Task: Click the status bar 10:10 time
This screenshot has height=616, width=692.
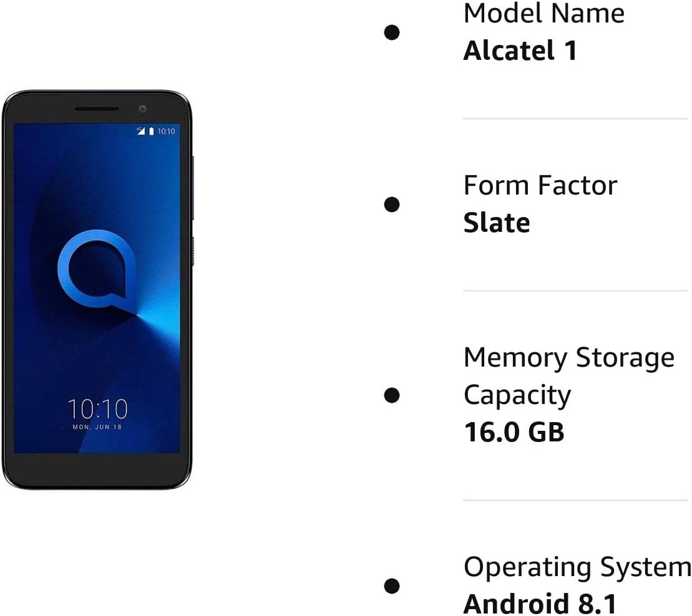Action: coord(167,131)
